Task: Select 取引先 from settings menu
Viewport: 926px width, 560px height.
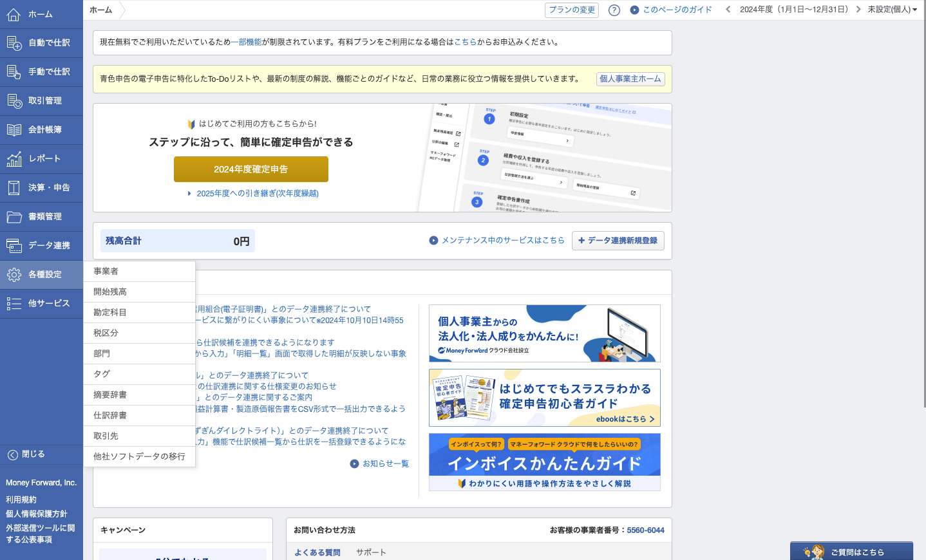Action: [x=139, y=436]
